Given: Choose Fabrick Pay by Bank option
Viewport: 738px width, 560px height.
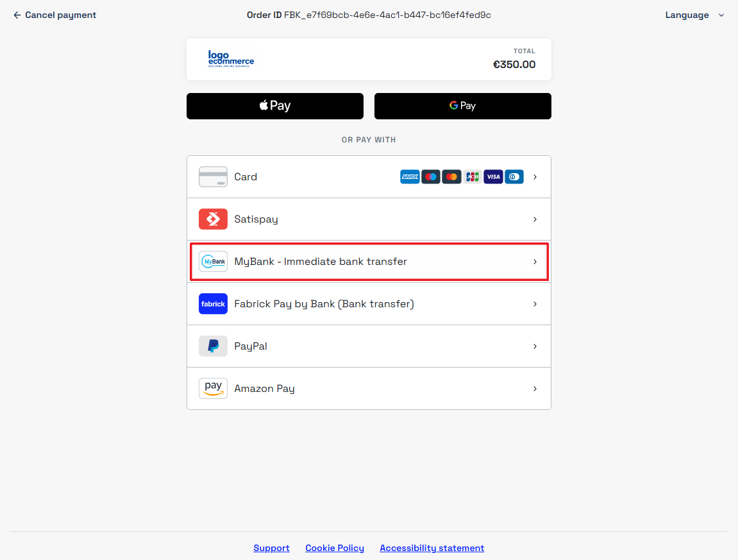Looking at the screenshot, I should click(369, 304).
